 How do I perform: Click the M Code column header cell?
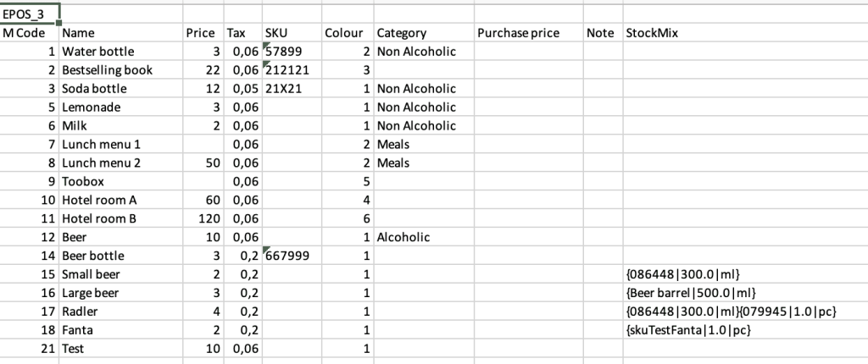coord(30,33)
